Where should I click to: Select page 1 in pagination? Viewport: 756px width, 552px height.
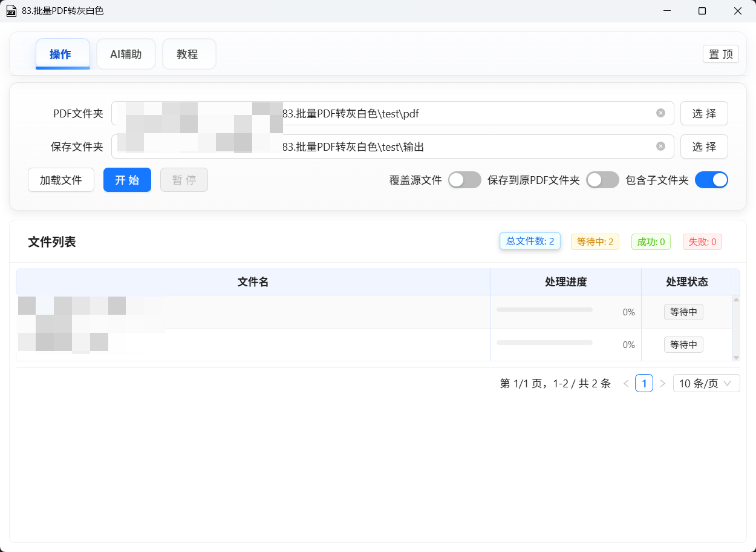click(x=644, y=383)
